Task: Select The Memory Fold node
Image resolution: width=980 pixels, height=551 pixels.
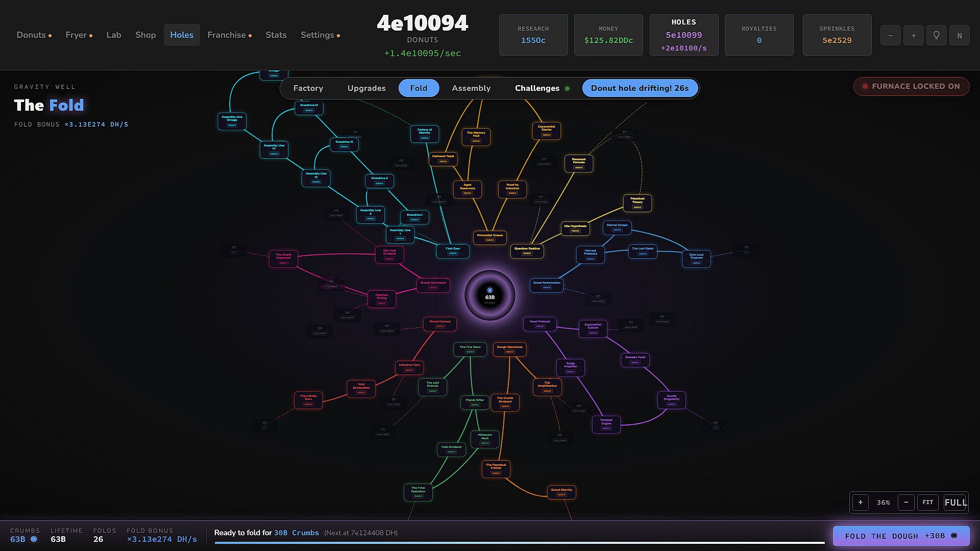Action: 476,137
